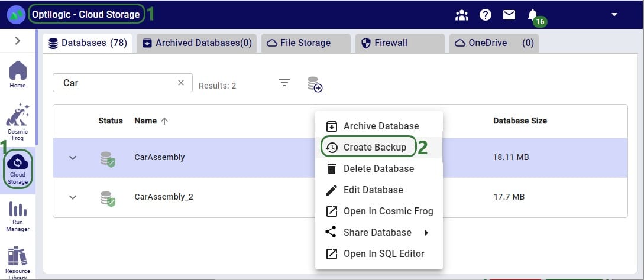Open Resource Library from sidebar
Screen dimensions: 644x280
(x=18, y=263)
